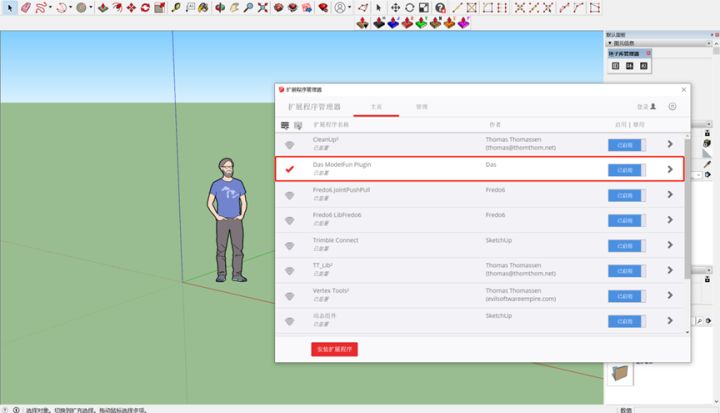Select the Arc drawing tool
The width and height of the screenshot is (720, 413).
(62, 7)
